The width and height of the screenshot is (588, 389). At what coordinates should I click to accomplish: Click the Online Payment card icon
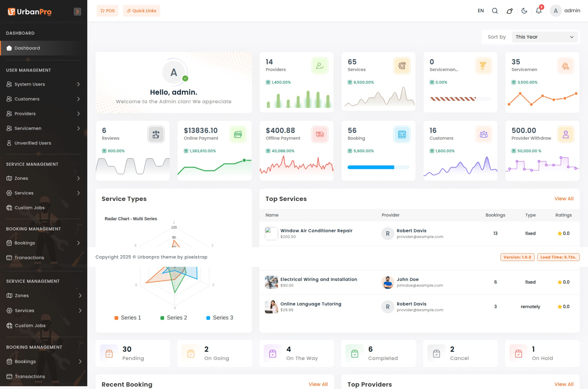click(x=238, y=135)
